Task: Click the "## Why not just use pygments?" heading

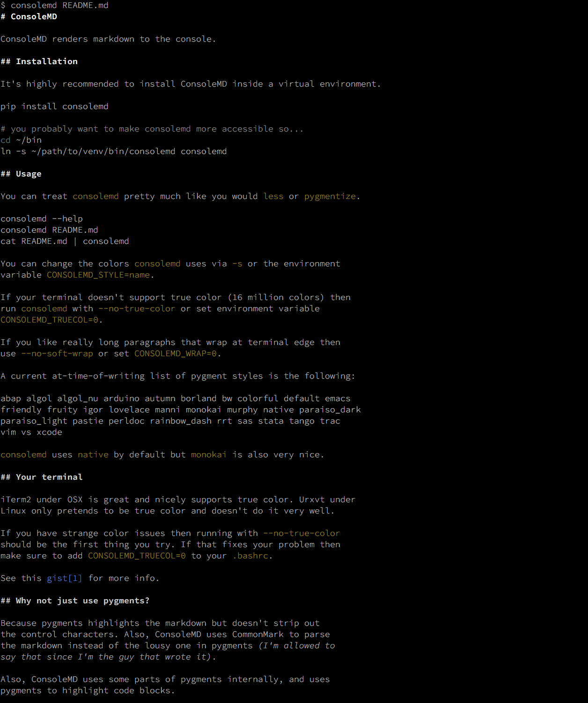Action: click(75, 600)
